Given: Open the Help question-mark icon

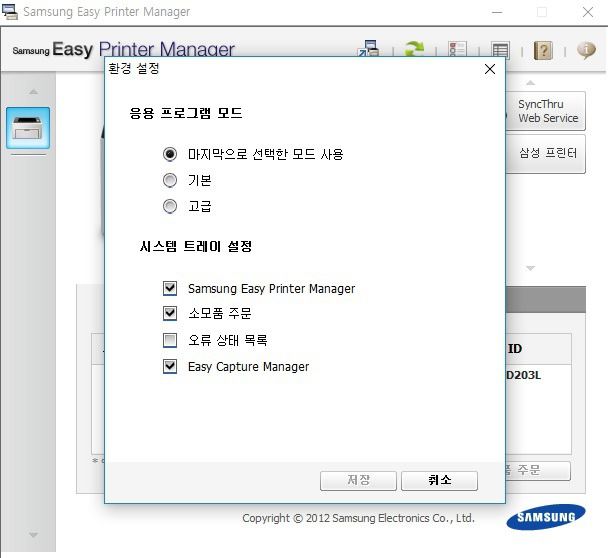Looking at the screenshot, I should coord(543,50).
